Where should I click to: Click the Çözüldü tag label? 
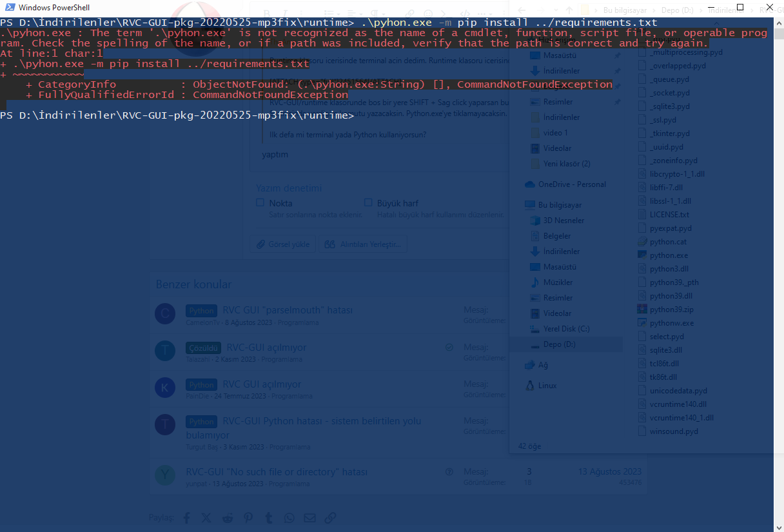[x=204, y=348]
